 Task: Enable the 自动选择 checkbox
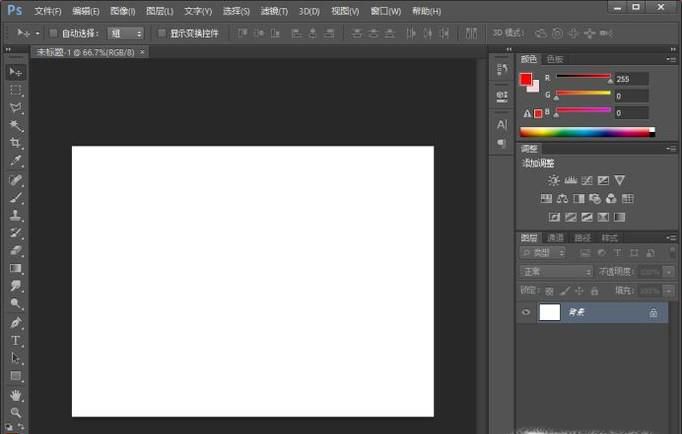pos(53,33)
